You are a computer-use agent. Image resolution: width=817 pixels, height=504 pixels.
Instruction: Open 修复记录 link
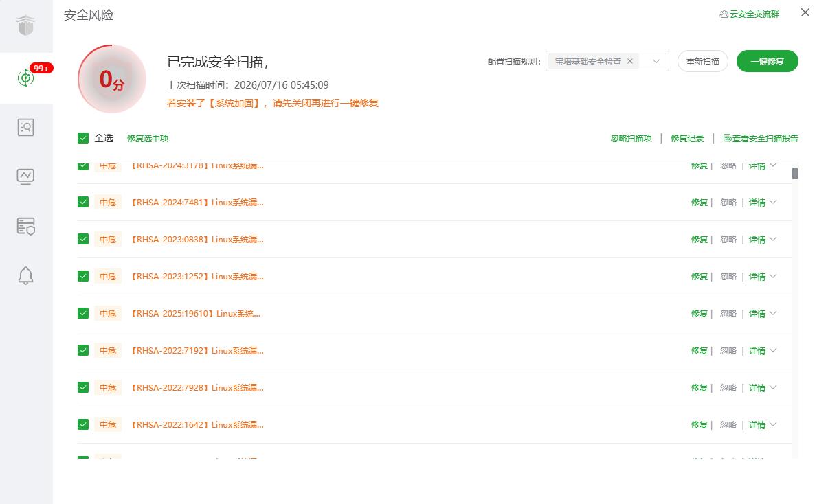(686, 139)
